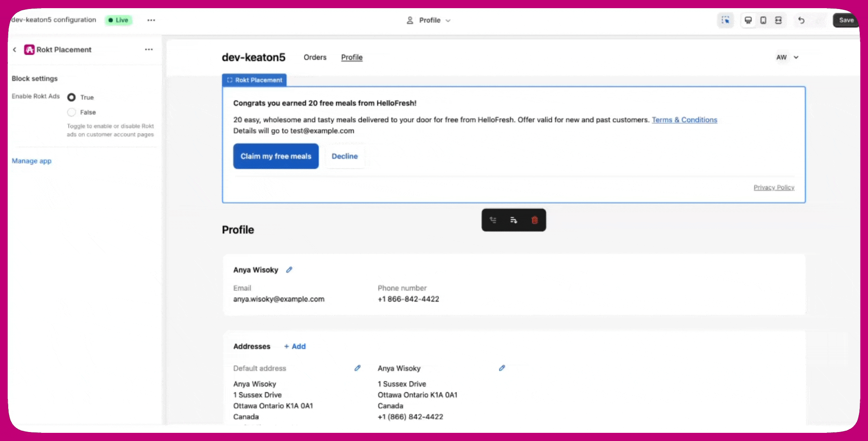
Task: Open the Profile page selector dropdown
Action: pyautogui.click(x=429, y=20)
